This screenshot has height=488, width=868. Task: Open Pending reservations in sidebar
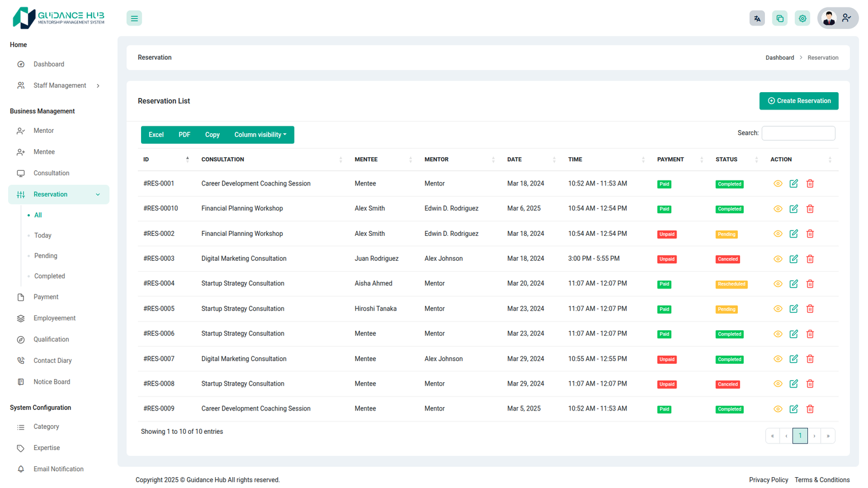pyautogui.click(x=46, y=256)
